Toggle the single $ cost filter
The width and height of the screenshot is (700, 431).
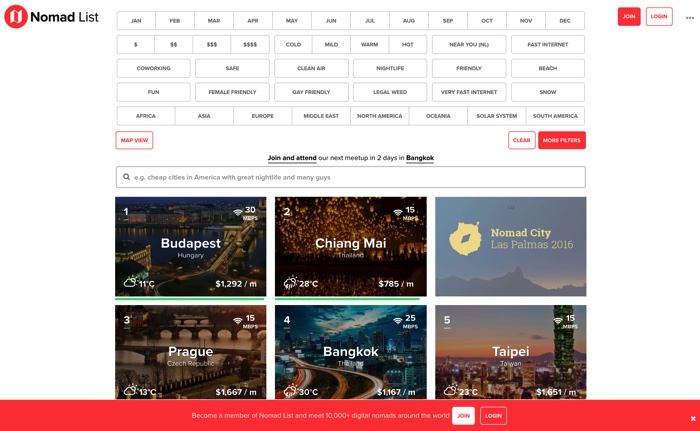136,44
